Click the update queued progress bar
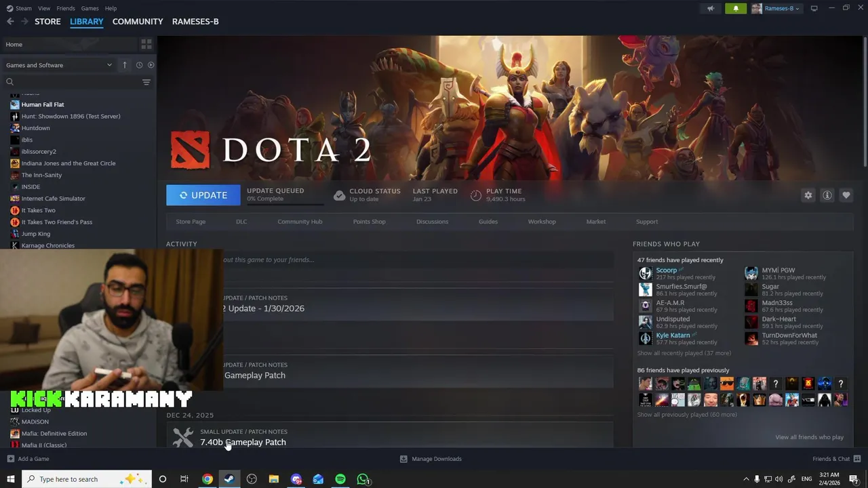Screen dimensions: 868x488 pyautogui.click(x=285, y=204)
